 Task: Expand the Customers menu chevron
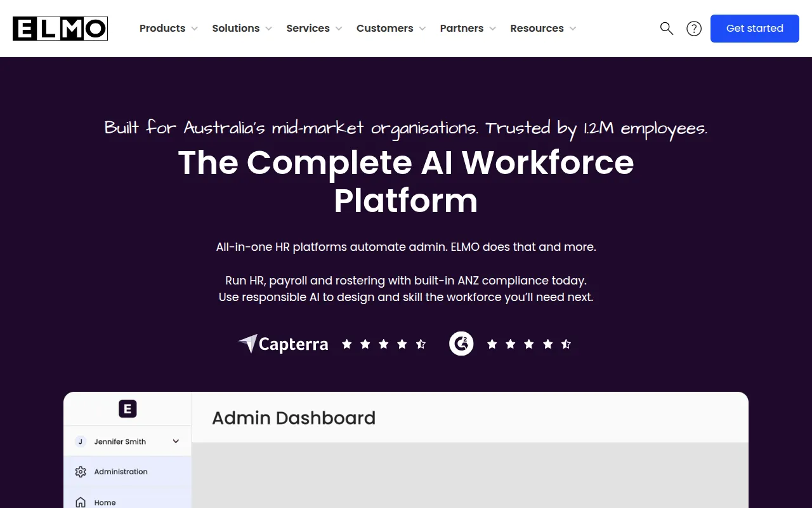pyautogui.click(x=422, y=29)
